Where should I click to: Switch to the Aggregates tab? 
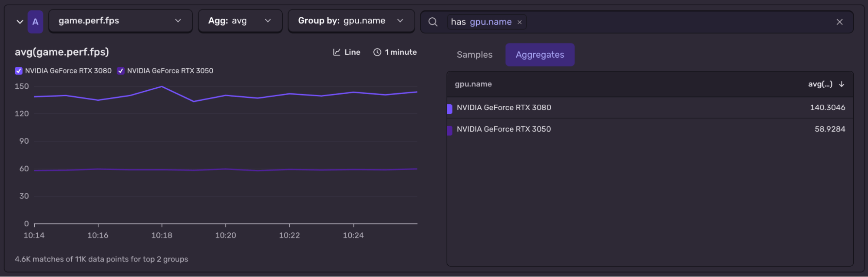[540, 55]
